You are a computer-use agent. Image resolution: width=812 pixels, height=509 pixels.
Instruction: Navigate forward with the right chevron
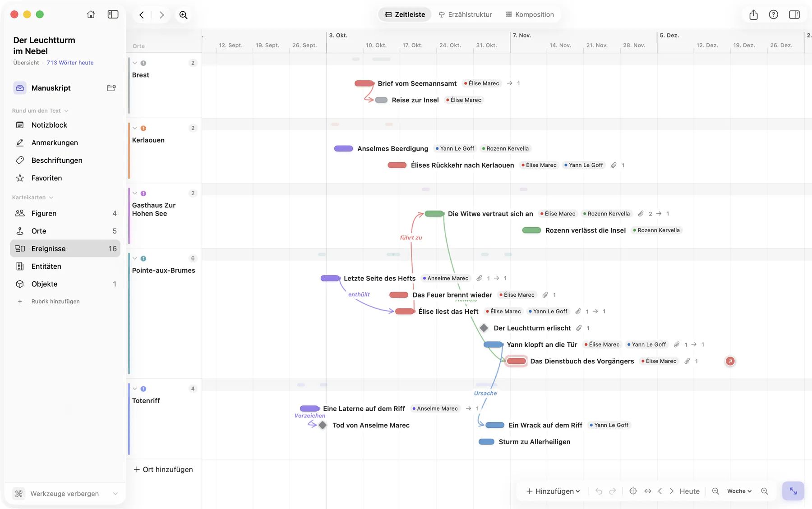click(x=161, y=15)
